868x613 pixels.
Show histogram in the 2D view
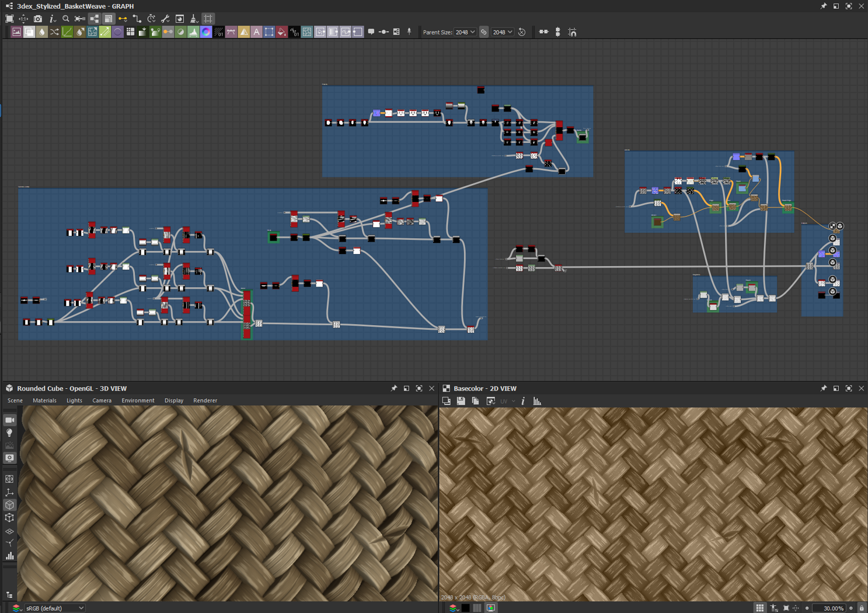pos(537,401)
